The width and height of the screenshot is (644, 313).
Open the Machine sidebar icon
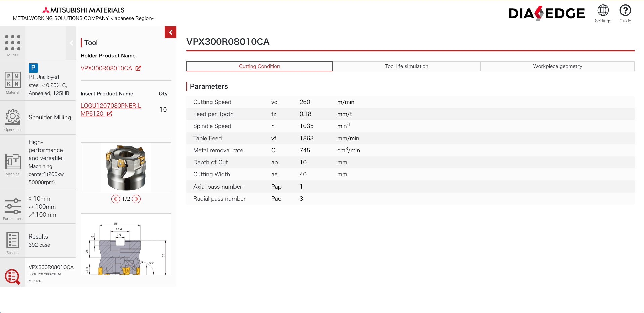point(12,162)
